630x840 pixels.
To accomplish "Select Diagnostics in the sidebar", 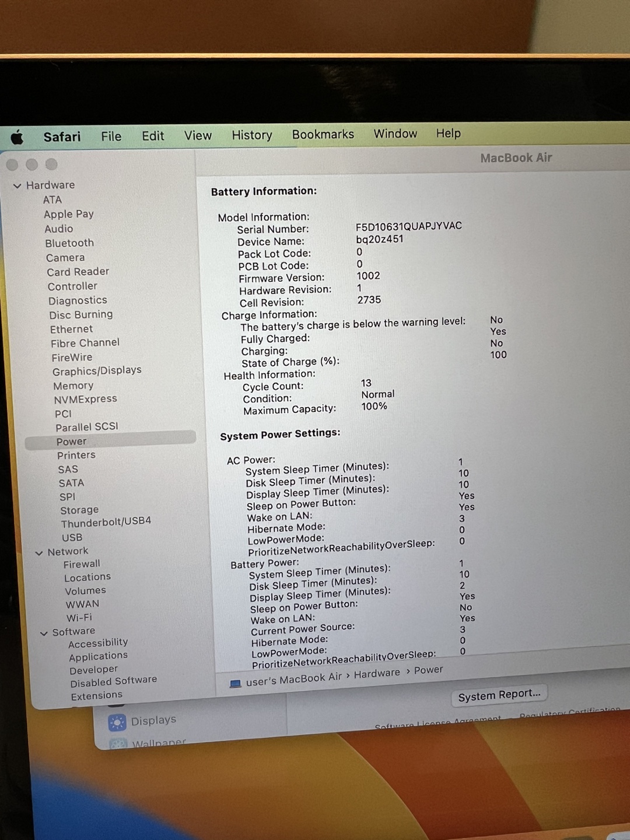I will (78, 300).
